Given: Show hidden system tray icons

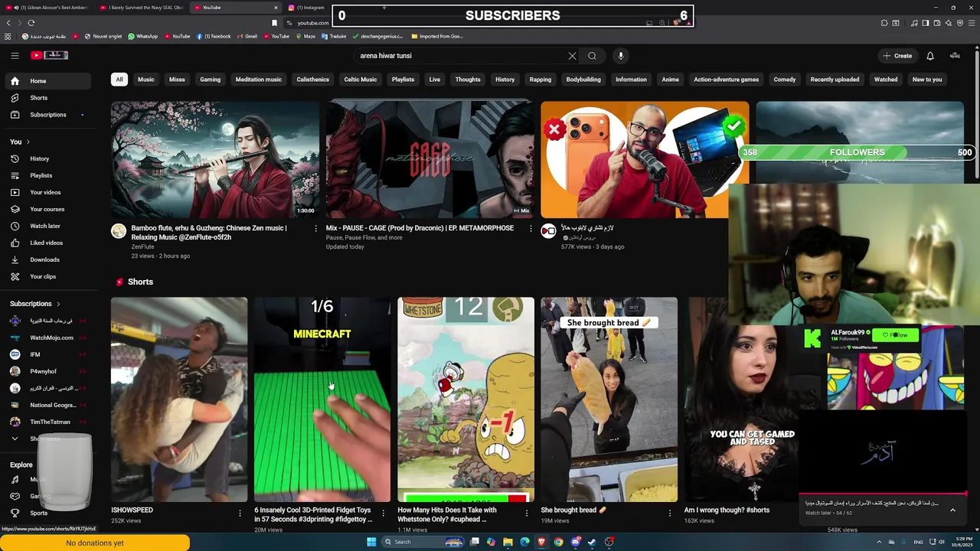Looking at the screenshot, I should pos(879,542).
